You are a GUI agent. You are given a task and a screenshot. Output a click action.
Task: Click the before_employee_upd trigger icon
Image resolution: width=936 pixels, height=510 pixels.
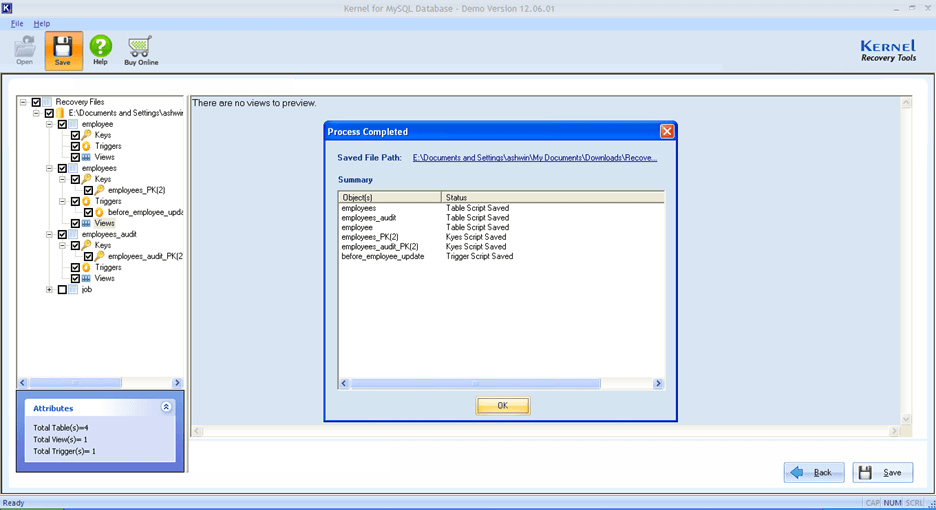click(x=100, y=213)
